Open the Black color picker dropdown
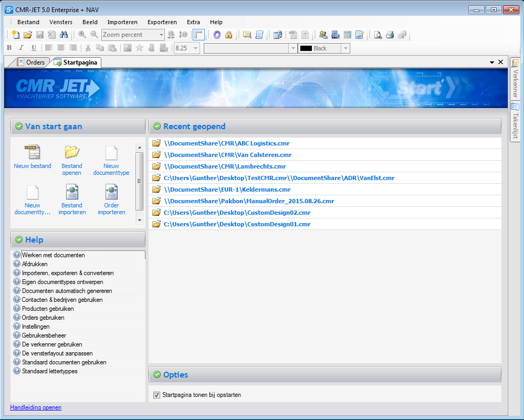Screen dimensions: 524x420 345,48
